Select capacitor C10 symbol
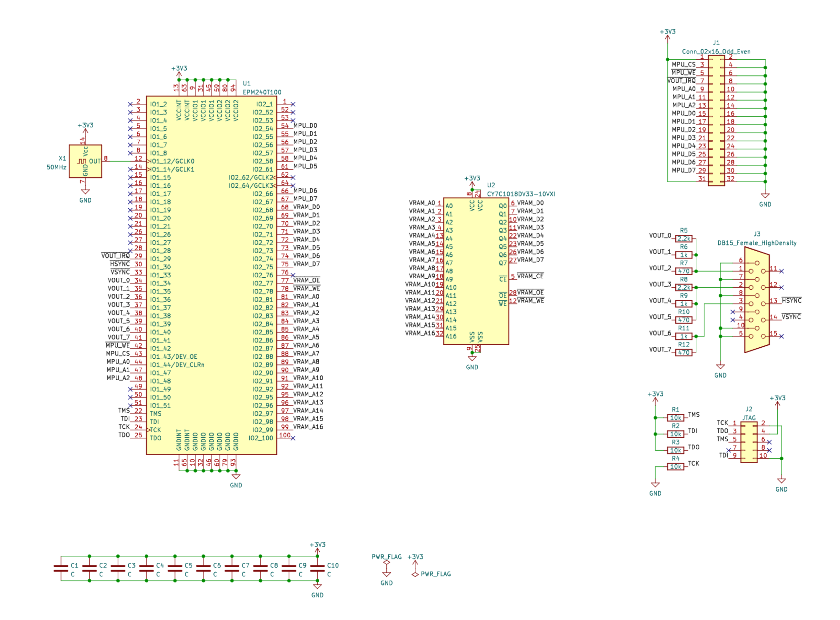Screen dimensions: 840x620 [317, 569]
